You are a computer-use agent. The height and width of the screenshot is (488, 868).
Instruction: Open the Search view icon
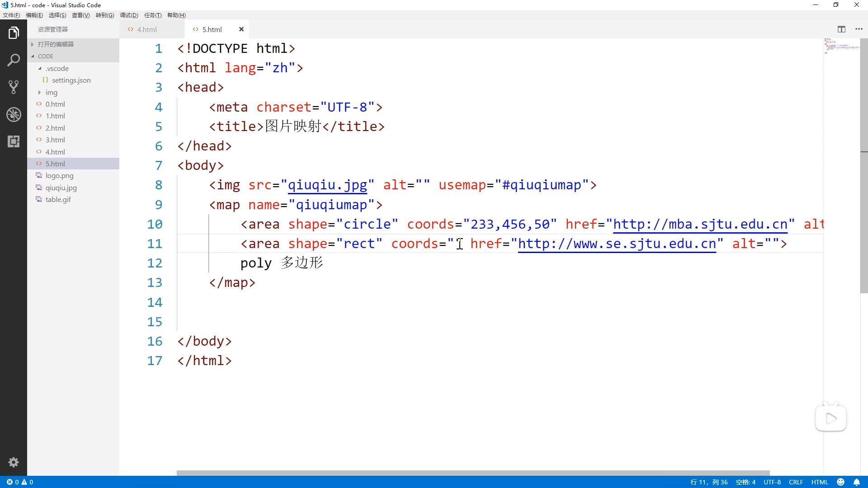(14, 60)
